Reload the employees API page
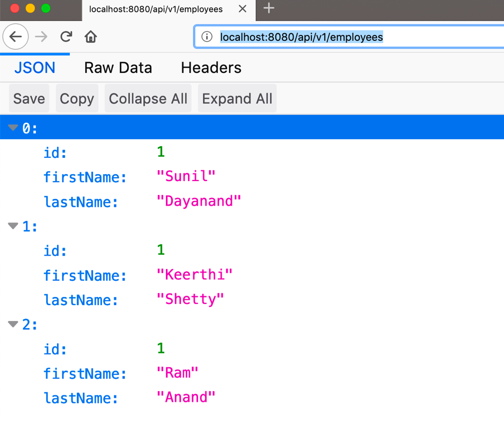Image resolution: width=504 pixels, height=427 pixels. click(65, 37)
